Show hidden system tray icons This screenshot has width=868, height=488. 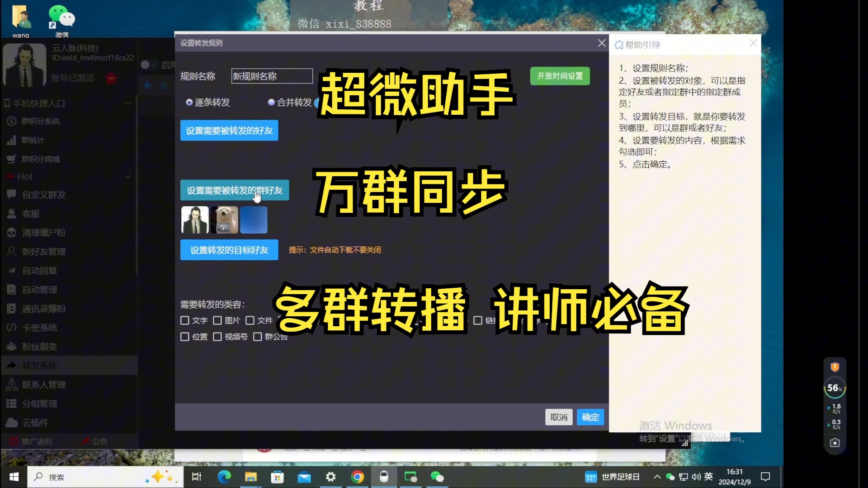(657, 477)
